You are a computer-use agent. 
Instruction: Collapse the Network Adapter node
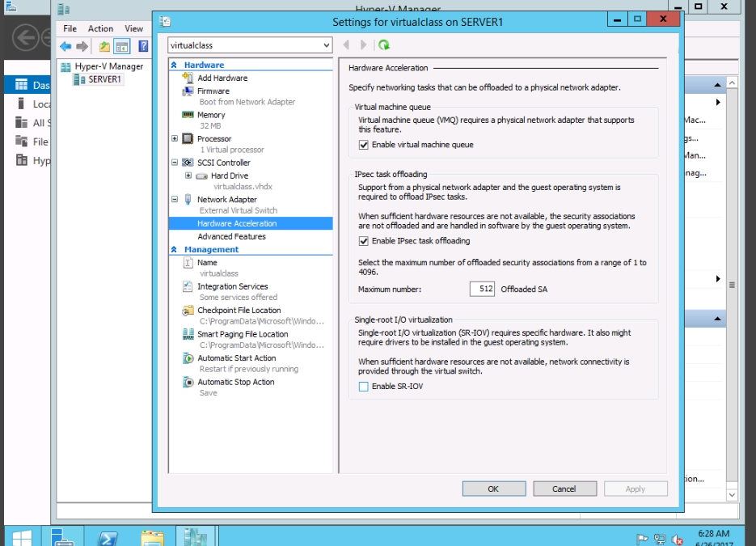pyautogui.click(x=175, y=199)
